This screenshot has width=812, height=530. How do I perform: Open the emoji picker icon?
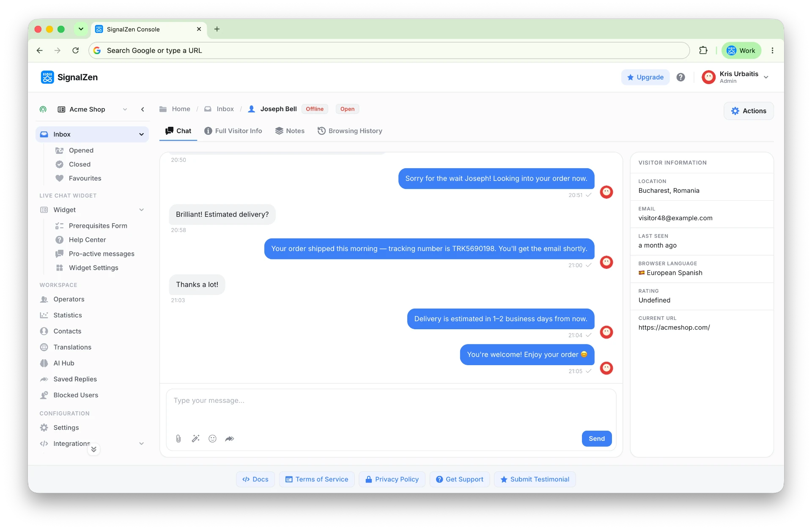point(212,439)
